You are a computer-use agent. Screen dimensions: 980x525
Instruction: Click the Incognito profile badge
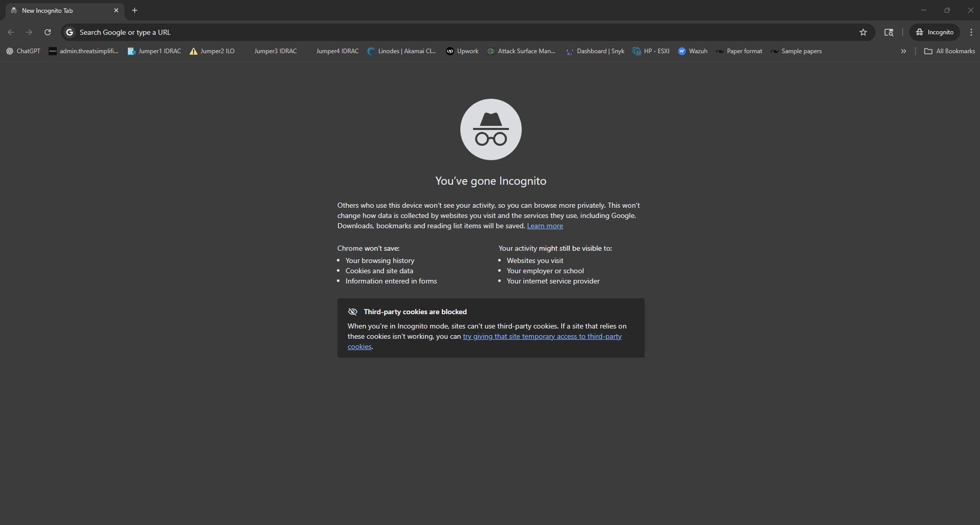click(x=934, y=32)
